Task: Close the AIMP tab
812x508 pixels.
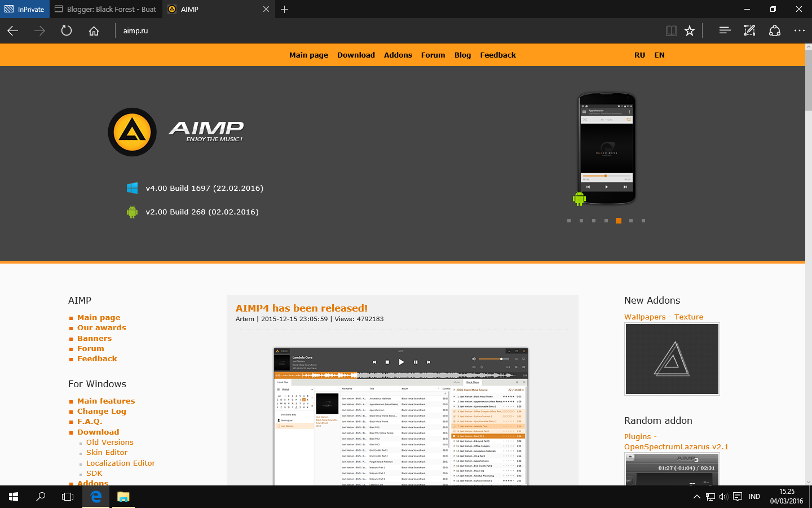Action: (x=266, y=9)
